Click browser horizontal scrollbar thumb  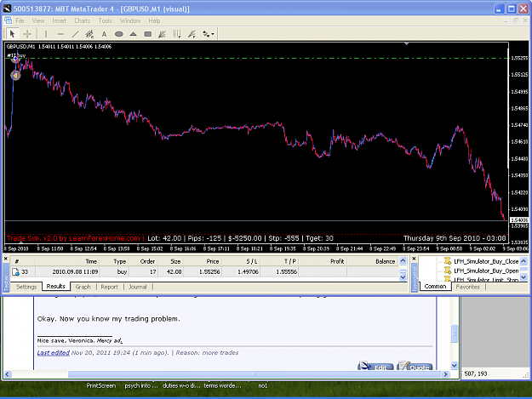[x=255, y=374]
